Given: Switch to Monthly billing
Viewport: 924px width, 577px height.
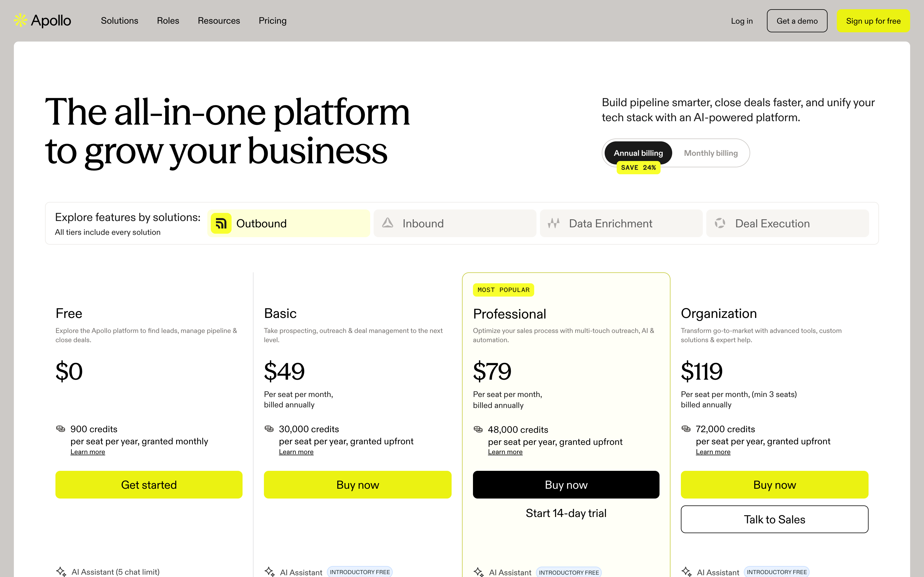Looking at the screenshot, I should tap(711, 153).
